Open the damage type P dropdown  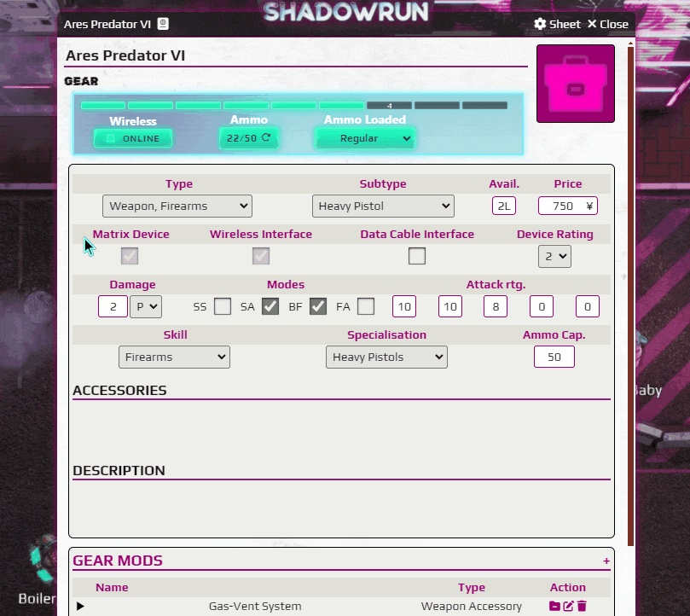point(146,306)
